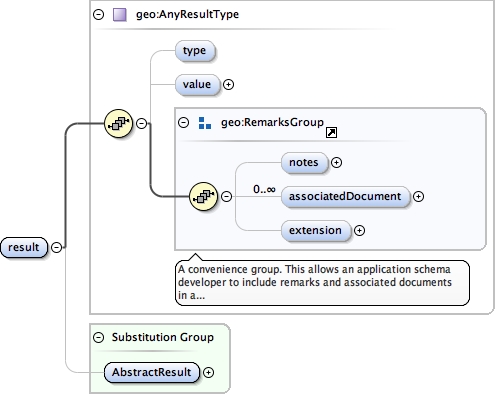Expand the value element

click(228, 84)
